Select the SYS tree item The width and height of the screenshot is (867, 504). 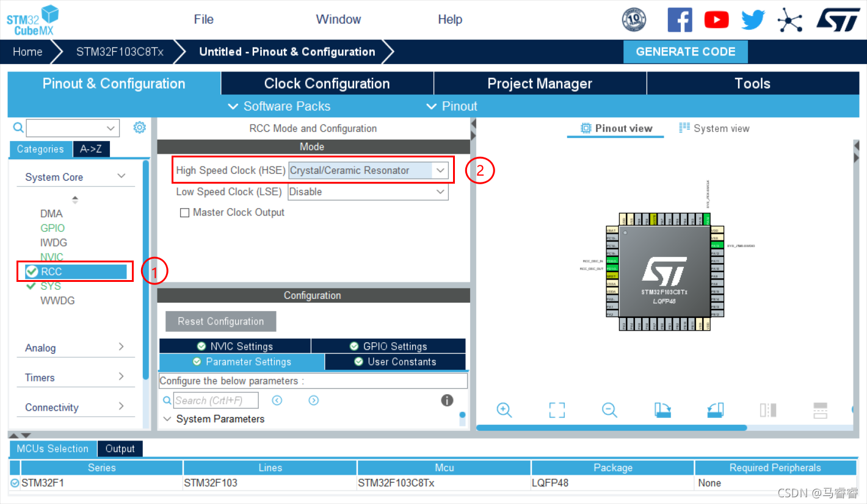[51, 286]
